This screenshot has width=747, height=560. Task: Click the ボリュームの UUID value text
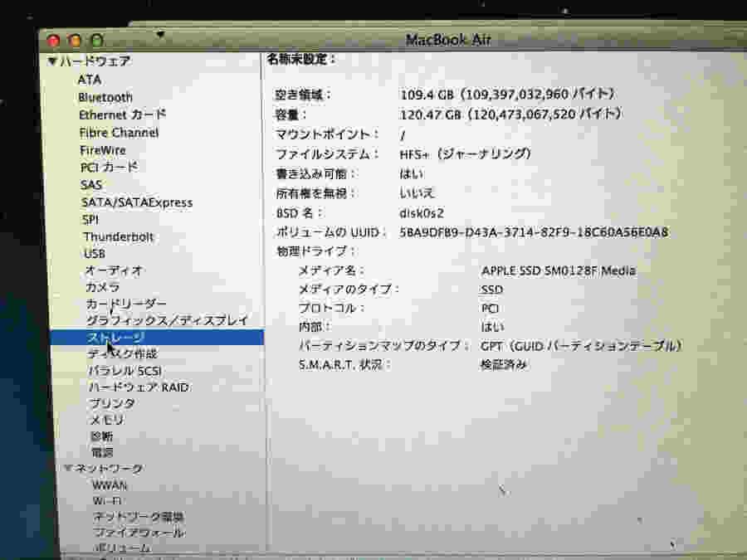pos(533,231)
